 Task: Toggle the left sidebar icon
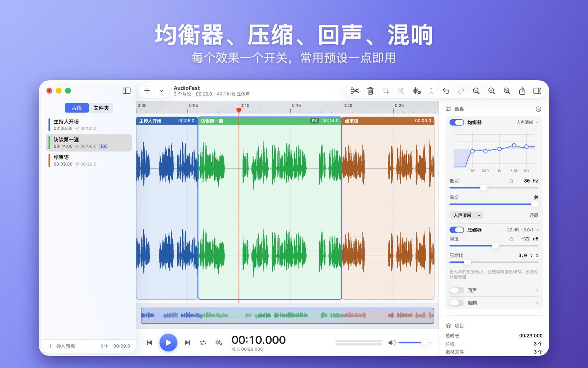click(x=126, y=91)
